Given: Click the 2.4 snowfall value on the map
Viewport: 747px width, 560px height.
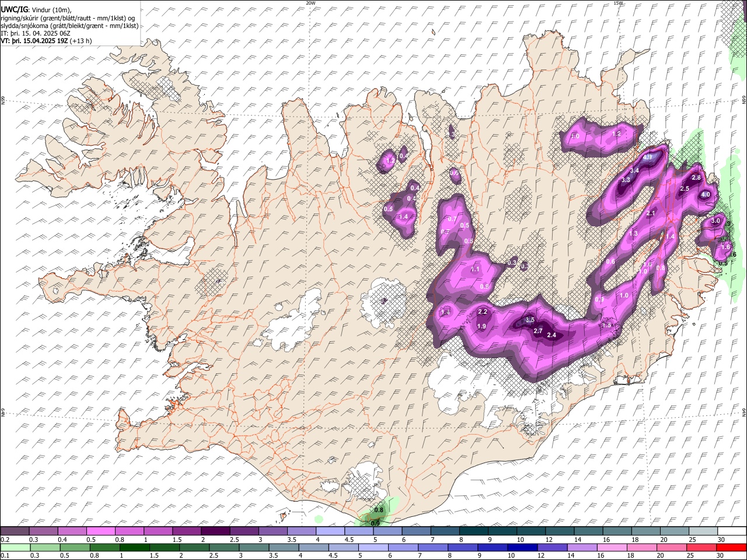Looking at the screenshot, I should tap(551, 335).
